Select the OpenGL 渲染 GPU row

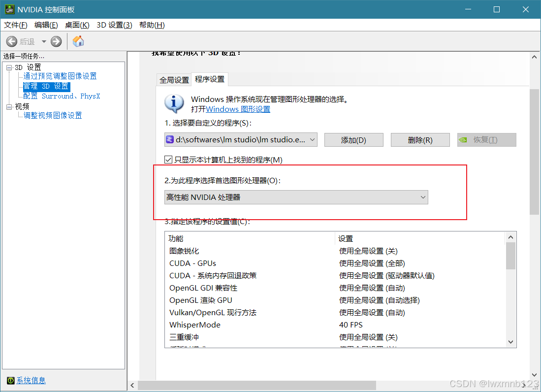pos(335,300)
